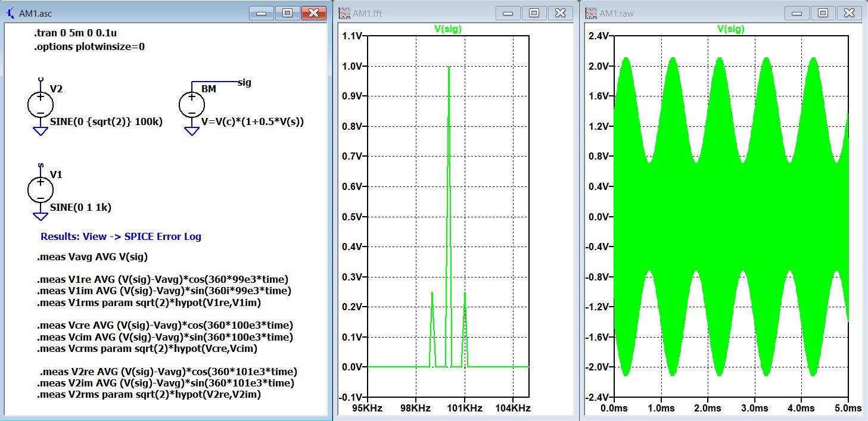Image resolution: width=868 pixels, height=421 pixels.
Task: Click the AM1.fft window title icon
Action: 345,13
